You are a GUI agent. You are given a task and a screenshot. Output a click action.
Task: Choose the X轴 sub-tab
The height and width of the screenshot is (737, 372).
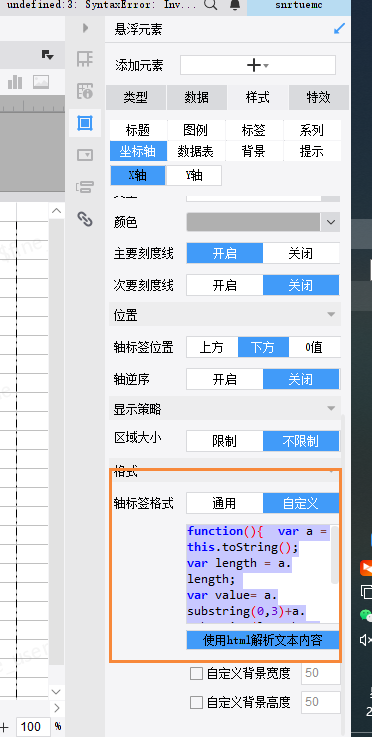pos(138,175)
